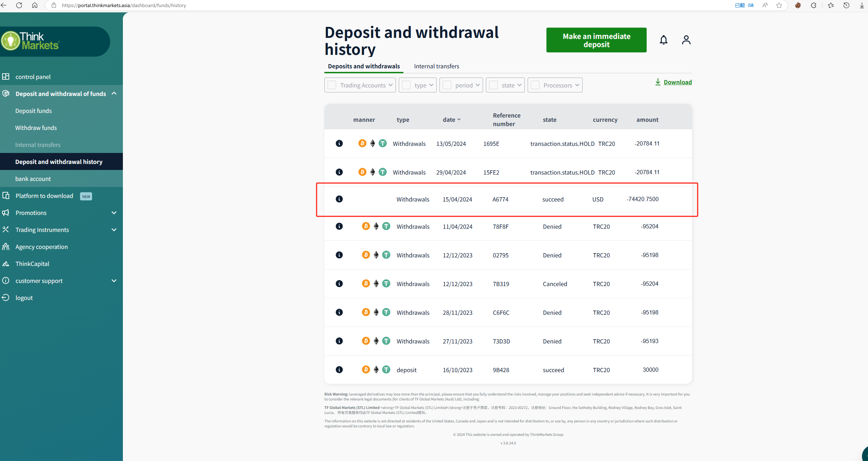Click the browser refresh icon

[x=19, y=5]
